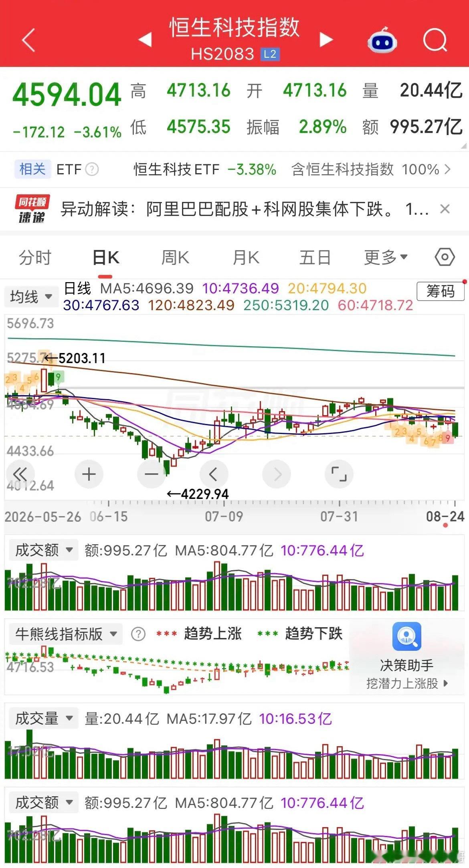Tap the 4229.94 low price label
Screen dimensions: 469x868
coord(198,494)
